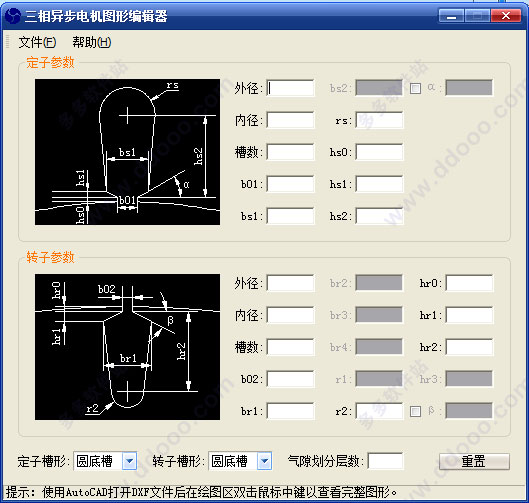The image size is (529, 503).
Task: Open the 定子槽形 combo box showing 圆底槽
Action: click(105, 461)
